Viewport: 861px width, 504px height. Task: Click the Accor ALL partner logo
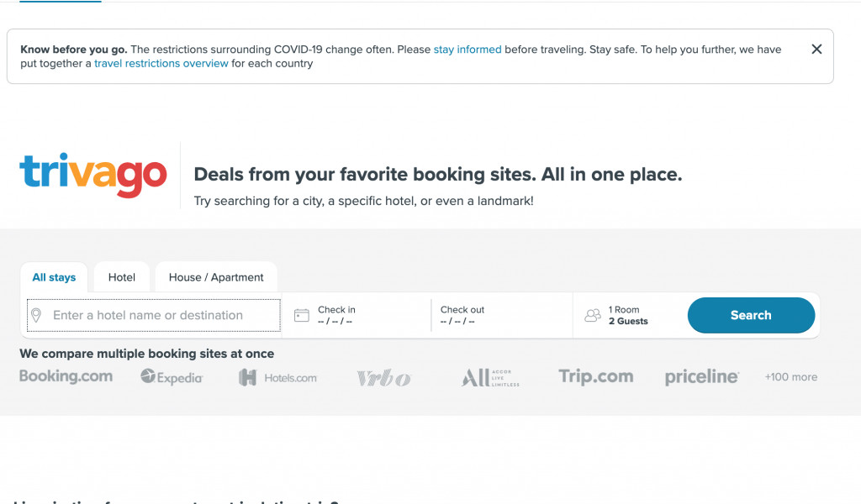(x=490, y=378)
